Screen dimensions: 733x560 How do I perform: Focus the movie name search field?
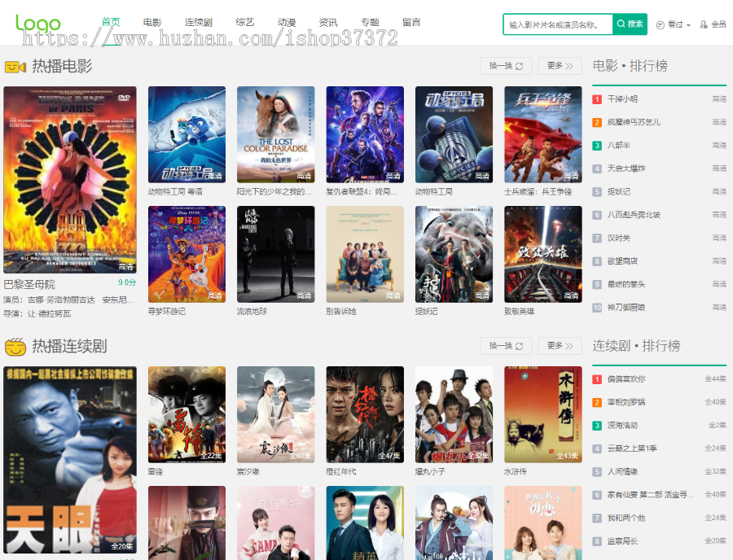[x=558, y=24]
